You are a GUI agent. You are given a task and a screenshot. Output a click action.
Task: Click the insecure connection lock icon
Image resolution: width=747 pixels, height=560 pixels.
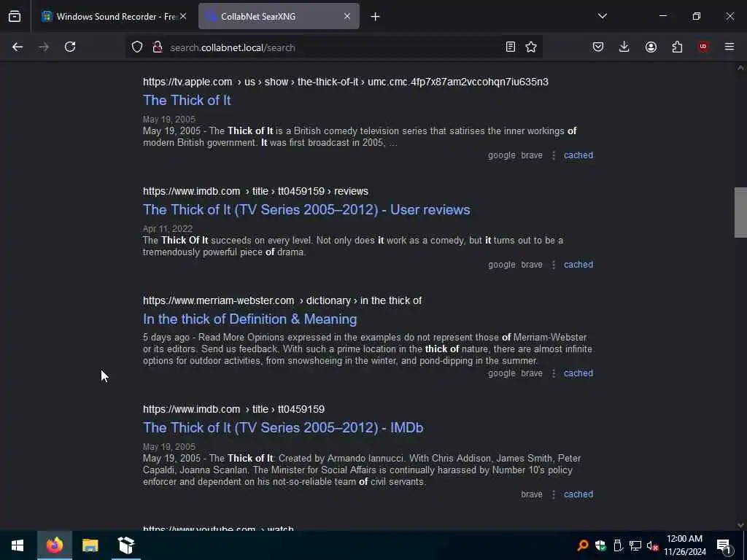pos(158,47)
